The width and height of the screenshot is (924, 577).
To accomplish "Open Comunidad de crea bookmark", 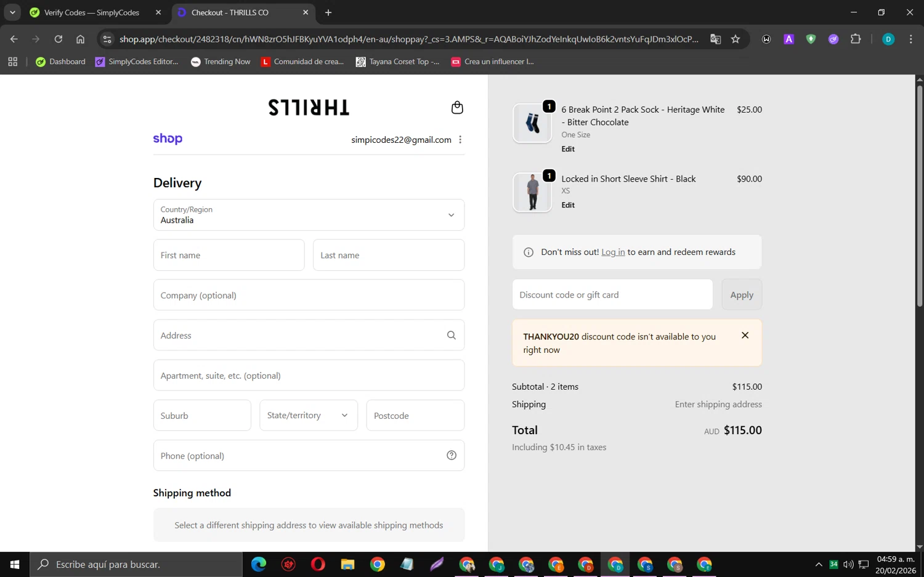I will (302, 62).
